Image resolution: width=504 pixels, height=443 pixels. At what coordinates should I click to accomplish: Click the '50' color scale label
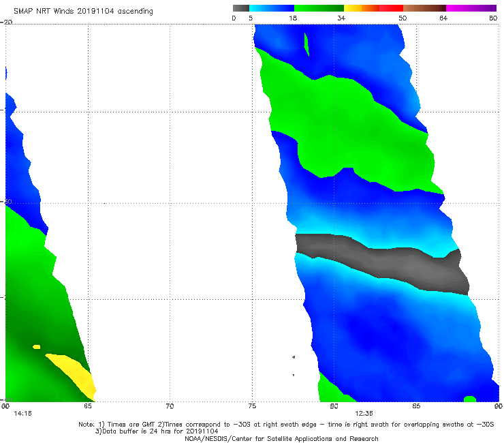403,18
